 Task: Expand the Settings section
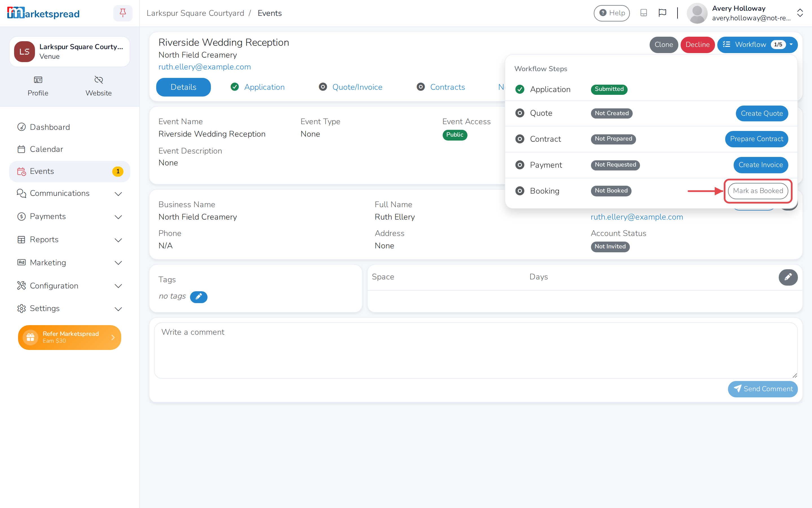(69, 308)
